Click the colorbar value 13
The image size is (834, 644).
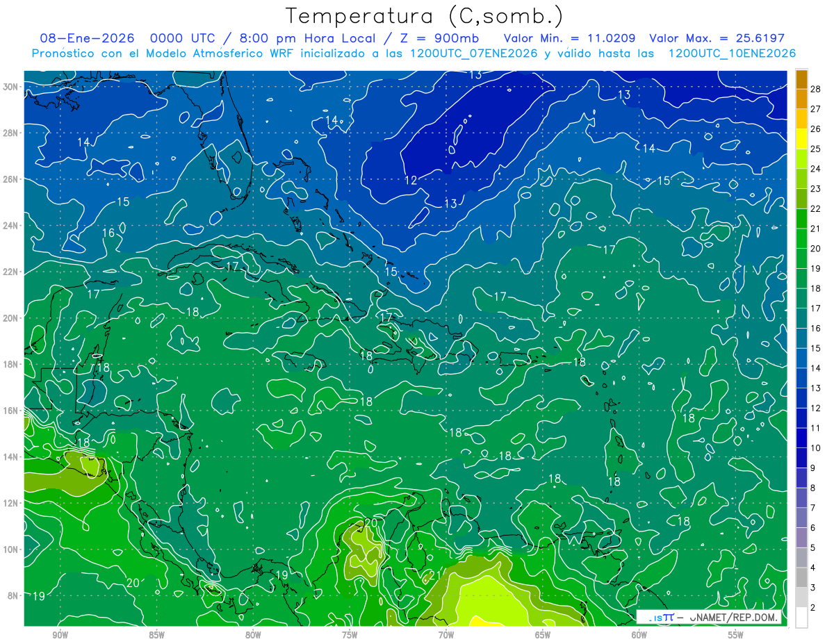(816, 388)
